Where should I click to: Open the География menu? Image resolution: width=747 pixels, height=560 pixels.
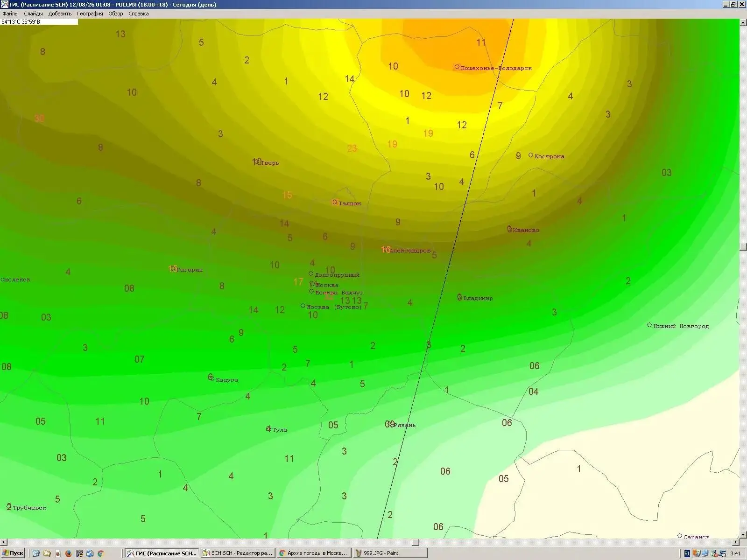90,14
